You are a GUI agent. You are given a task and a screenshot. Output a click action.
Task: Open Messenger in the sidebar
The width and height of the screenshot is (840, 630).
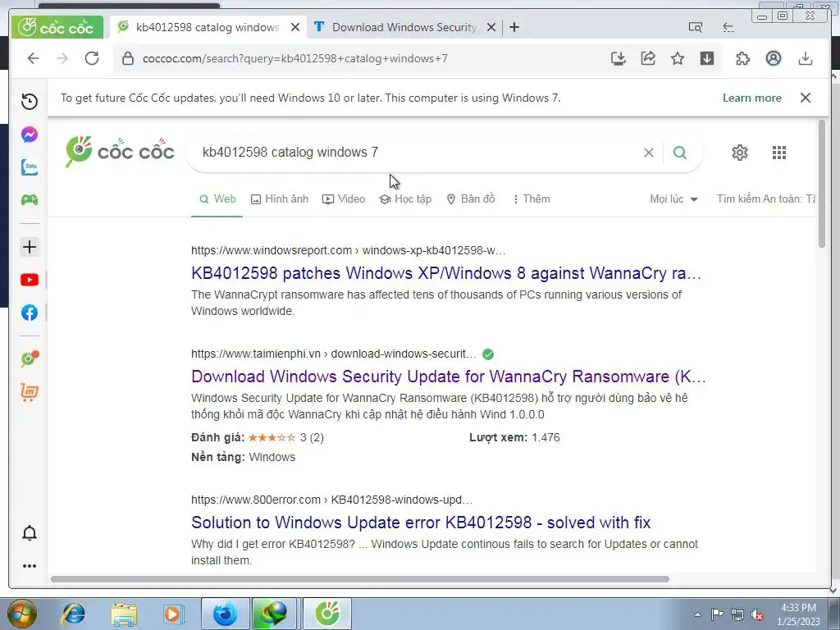click(x=30, y=134)
